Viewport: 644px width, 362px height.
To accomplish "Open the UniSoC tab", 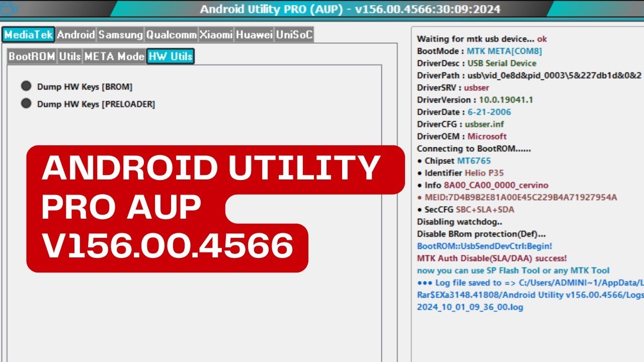I will 294,35.
